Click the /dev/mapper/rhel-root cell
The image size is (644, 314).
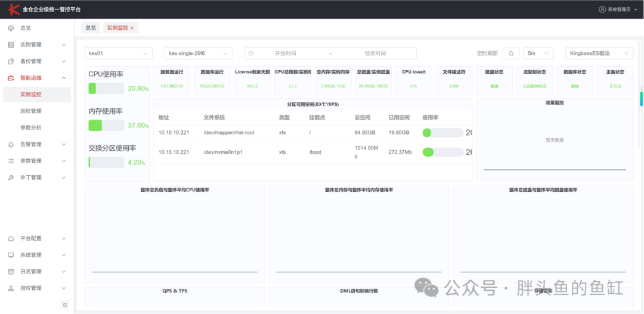coord(229,133)
